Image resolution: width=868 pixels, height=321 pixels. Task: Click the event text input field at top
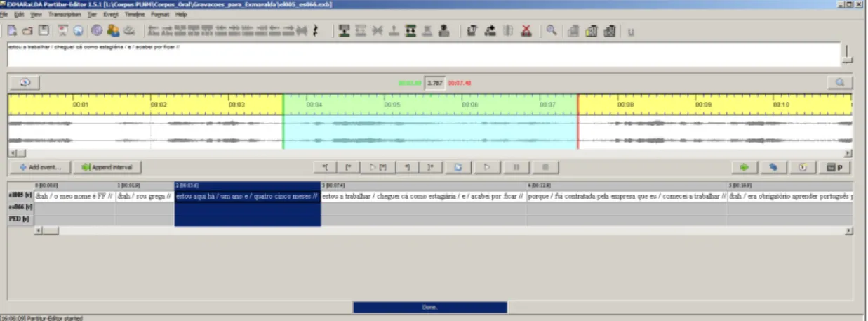[x=423, y=54]
